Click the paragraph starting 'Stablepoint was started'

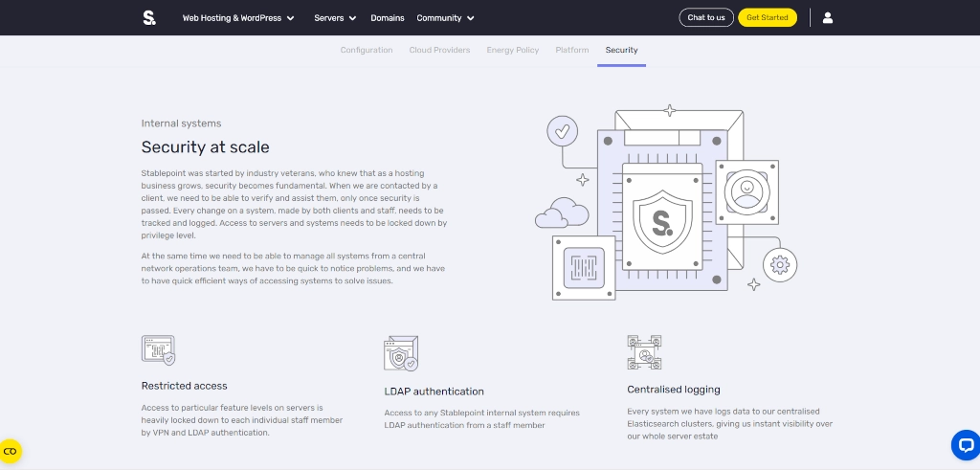coord(294,205)
